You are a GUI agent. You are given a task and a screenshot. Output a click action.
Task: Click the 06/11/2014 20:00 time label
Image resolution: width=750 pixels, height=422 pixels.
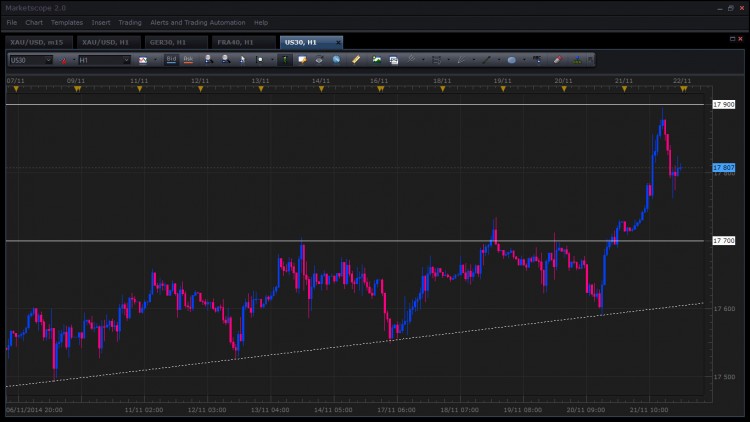point(34,410)
